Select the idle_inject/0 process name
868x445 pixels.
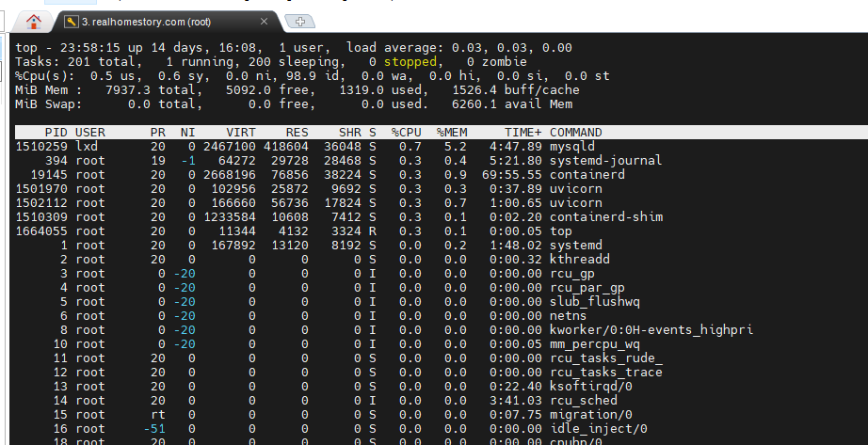coord(599,429)
